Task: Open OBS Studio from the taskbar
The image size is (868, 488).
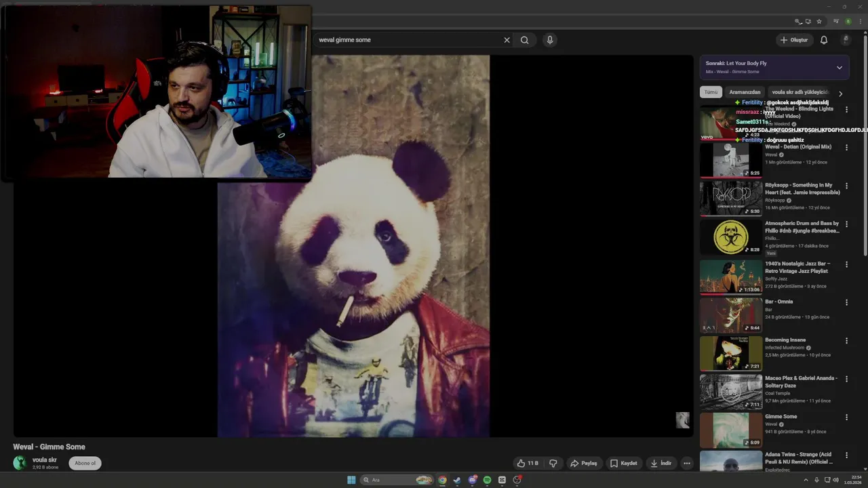Action: coord(517,480)
